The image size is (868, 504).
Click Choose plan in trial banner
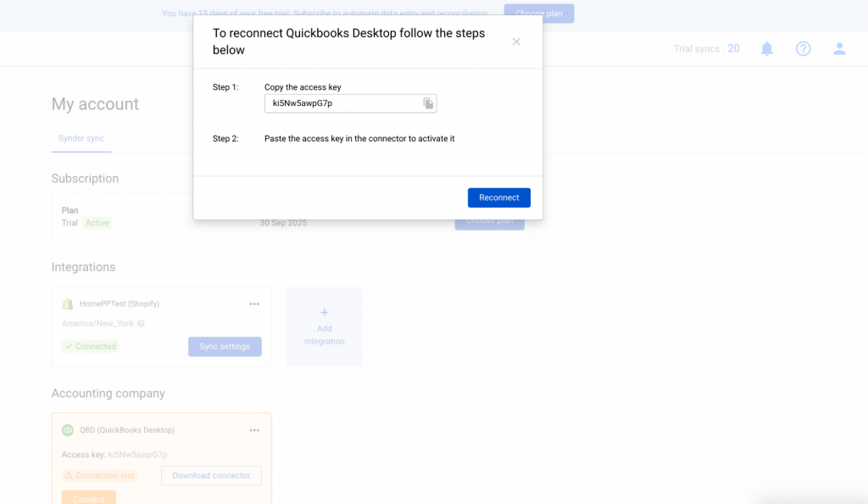click(538, 14)
